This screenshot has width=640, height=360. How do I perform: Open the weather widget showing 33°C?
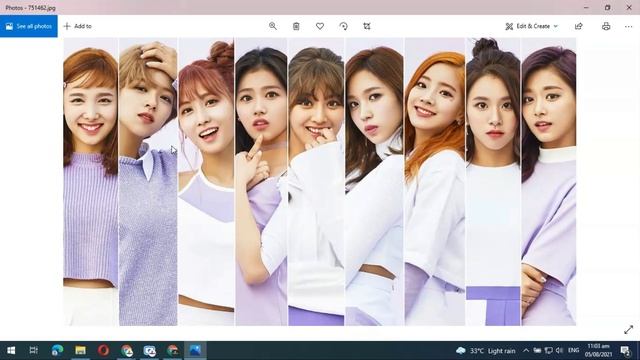486,351
